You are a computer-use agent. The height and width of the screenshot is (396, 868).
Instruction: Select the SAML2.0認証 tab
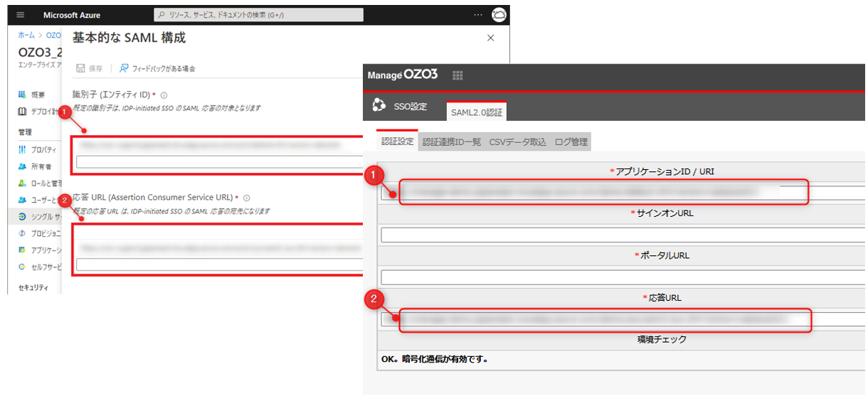[x=477, y=112]
